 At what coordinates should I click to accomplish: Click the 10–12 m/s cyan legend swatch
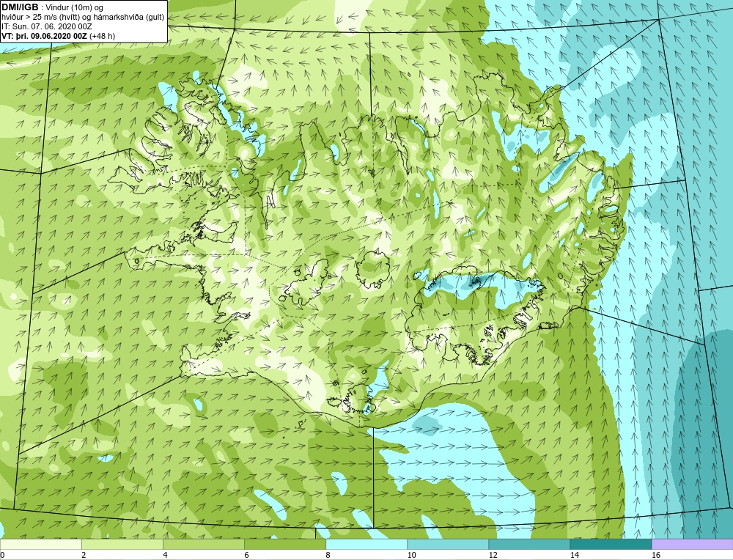447,544
